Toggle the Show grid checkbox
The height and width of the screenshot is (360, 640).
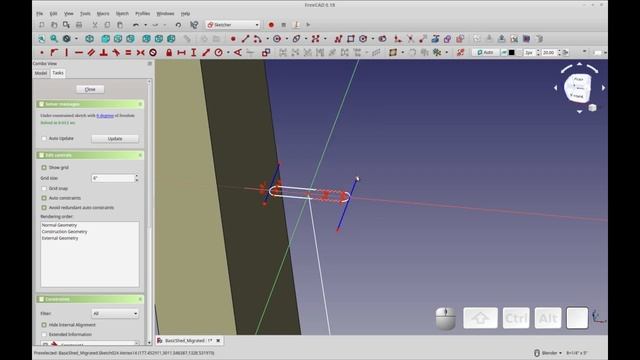pos(44,167)
